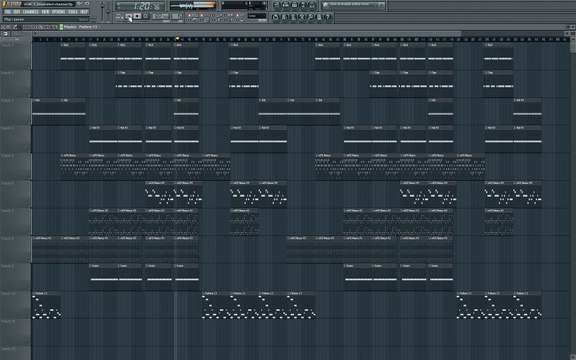Screen dimensions: 576x360
Task: Click the online news panel text
Action: pos(349,5)
